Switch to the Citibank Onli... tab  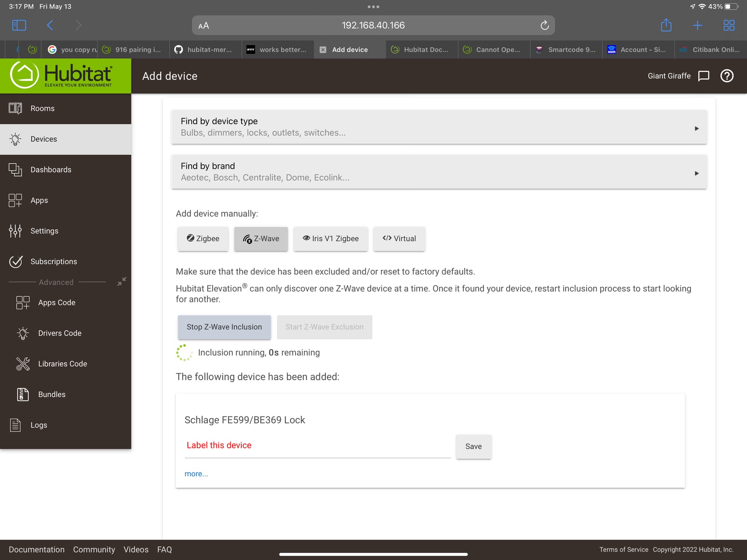(x=710, y=49)
